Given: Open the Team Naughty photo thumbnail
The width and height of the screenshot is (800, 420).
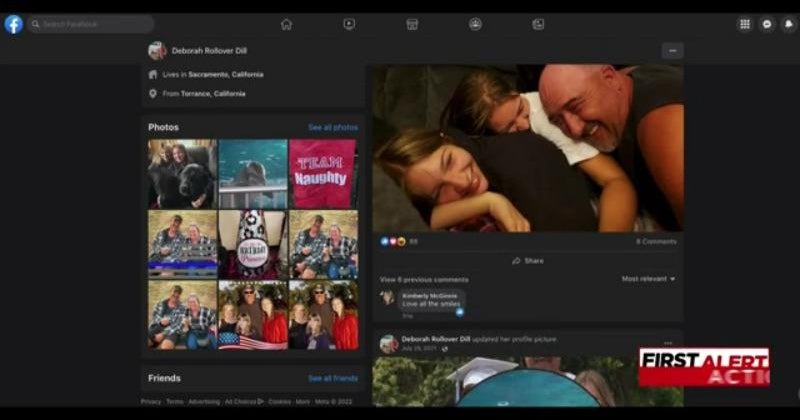Looking at the screenshot, I should 323,174.
